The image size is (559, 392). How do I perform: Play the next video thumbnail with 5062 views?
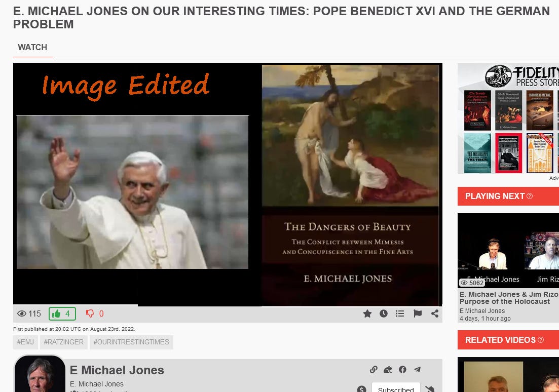tap(508, 250)
